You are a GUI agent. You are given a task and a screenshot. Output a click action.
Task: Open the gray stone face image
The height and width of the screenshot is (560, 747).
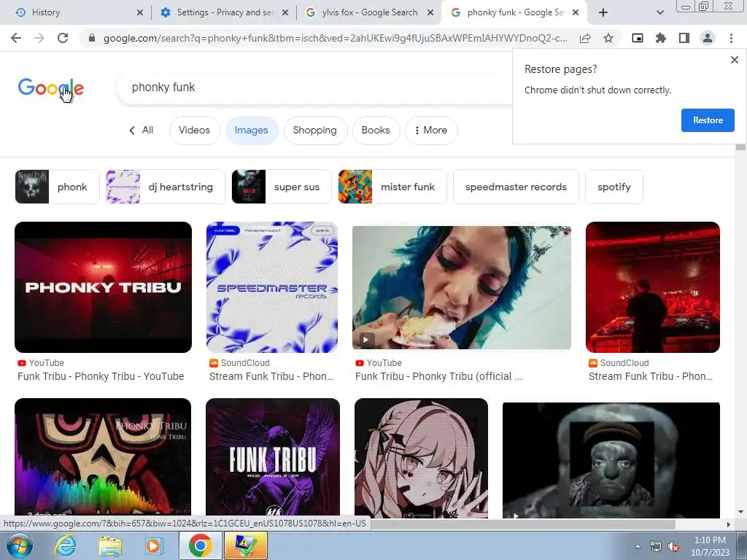[611, 460]
